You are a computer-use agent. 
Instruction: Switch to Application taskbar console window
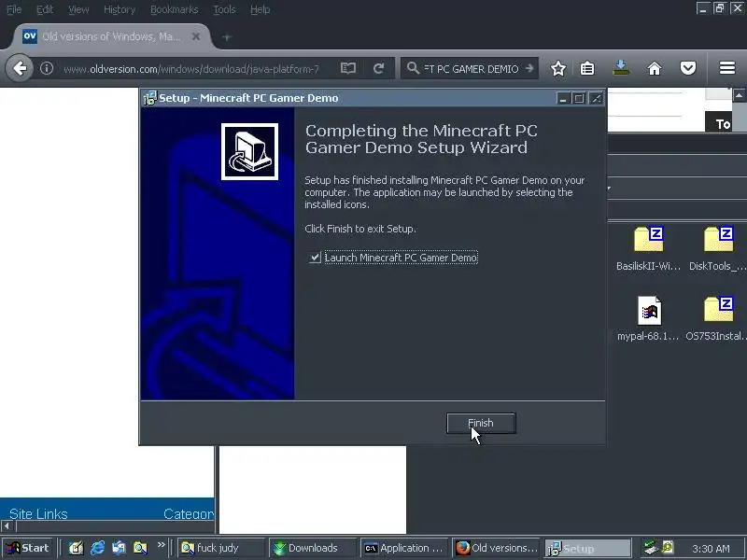tap(404, 548)
